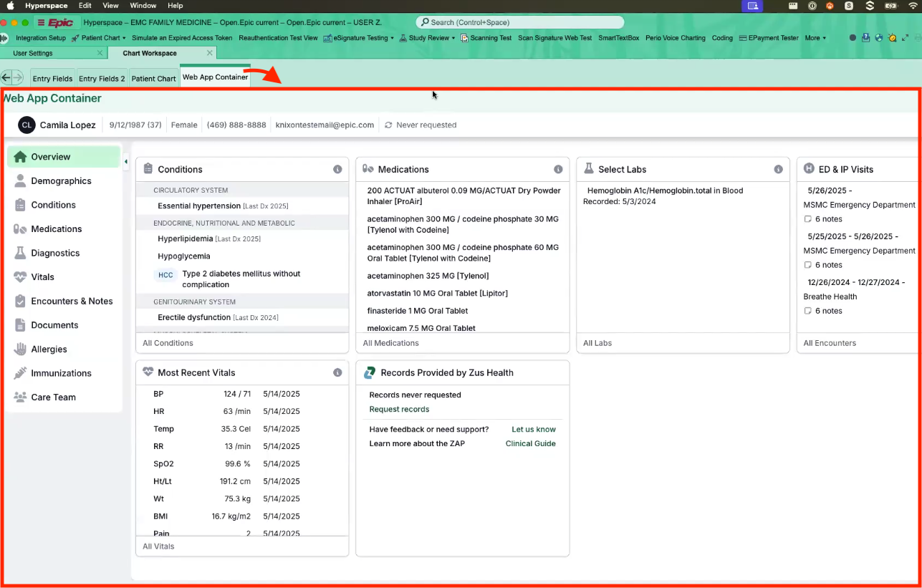This screenshot has height=588, width=922.
Task: Click the Conditions card info icon
Action: tap(337, 170)
